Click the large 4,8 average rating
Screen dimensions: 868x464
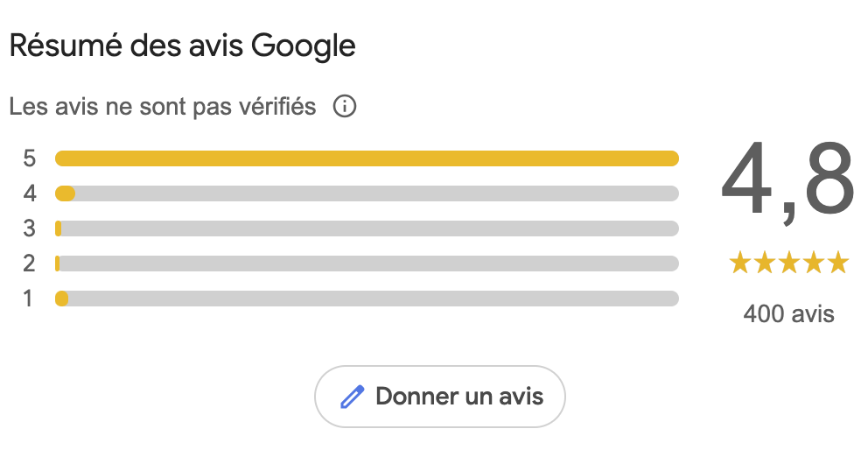(787, 182)
